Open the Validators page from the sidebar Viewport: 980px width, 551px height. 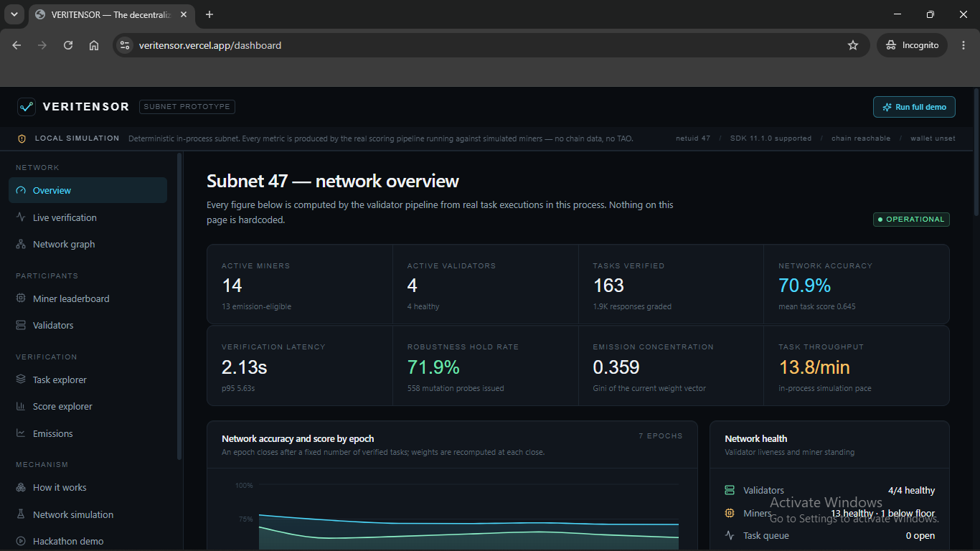tap(88, 325)
